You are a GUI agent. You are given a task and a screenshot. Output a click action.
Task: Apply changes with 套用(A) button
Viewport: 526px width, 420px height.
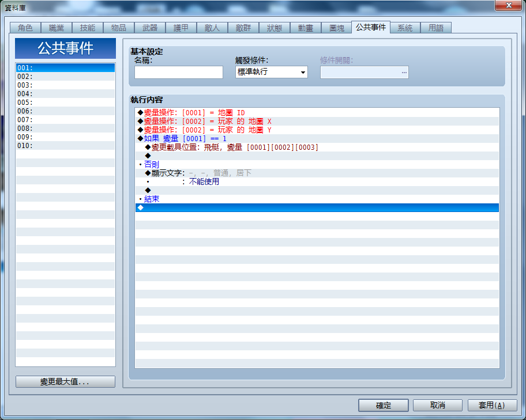pos(492,405)
